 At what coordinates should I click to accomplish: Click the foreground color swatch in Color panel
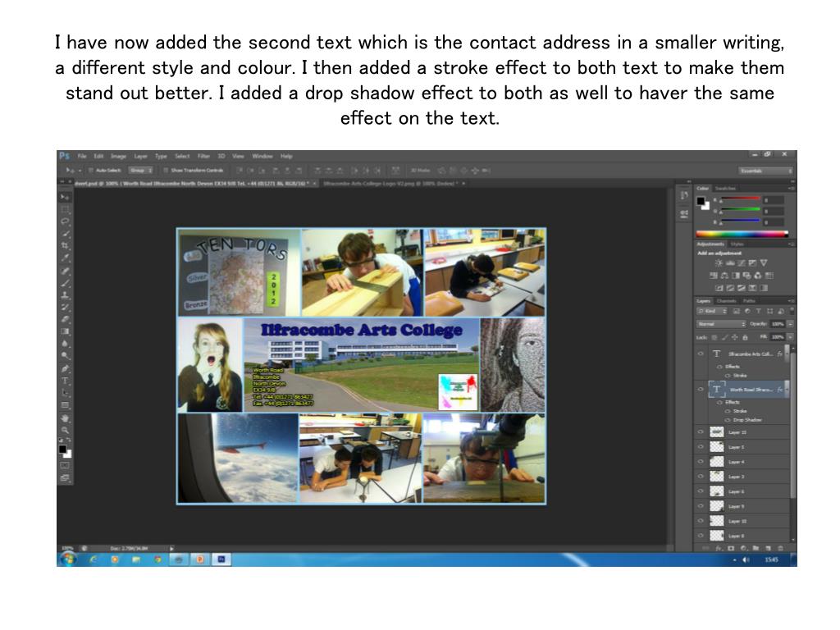coord(701,201)
